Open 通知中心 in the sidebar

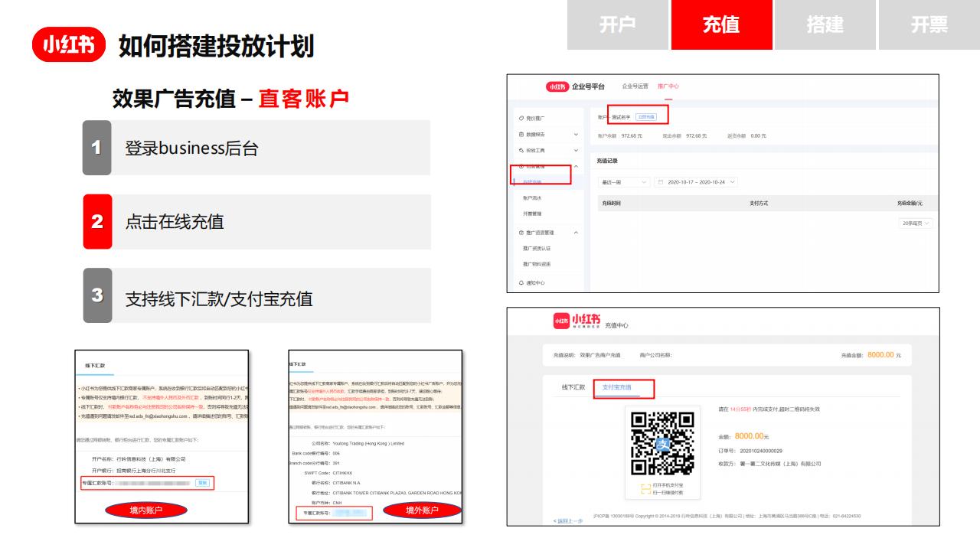535,282
